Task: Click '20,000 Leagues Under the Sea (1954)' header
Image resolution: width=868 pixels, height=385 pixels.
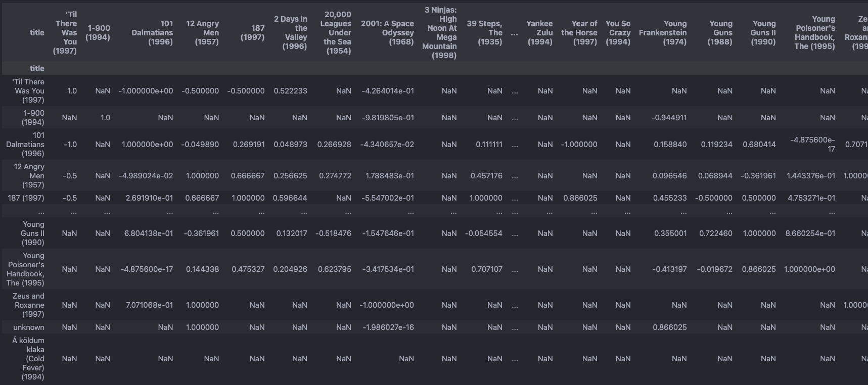Action: point(336,33)
